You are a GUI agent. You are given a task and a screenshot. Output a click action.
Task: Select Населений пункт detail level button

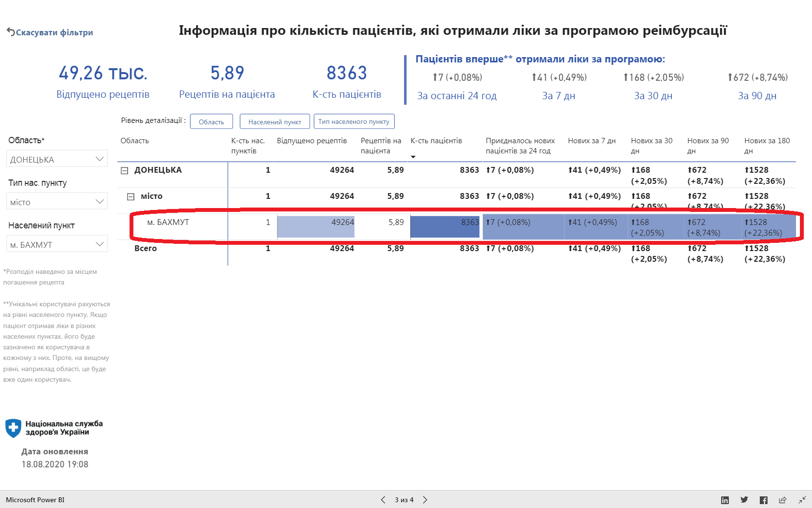pyautogui.click(x=275, y=121)
